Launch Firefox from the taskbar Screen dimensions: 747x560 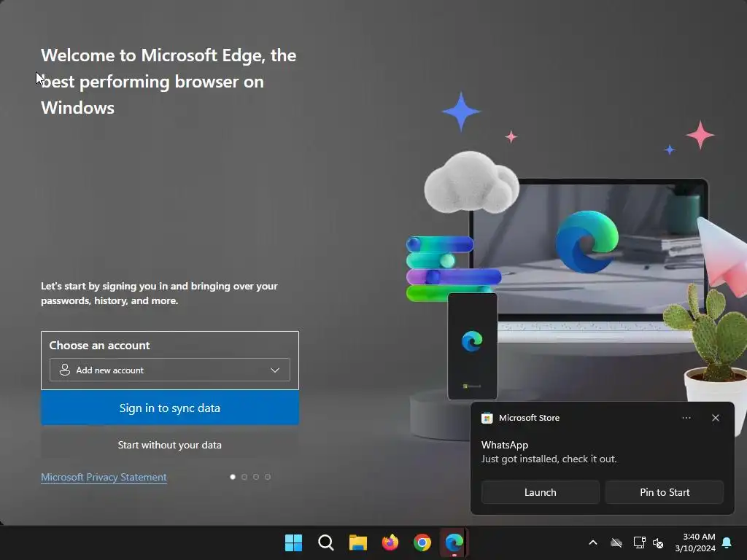pos(390,542)
